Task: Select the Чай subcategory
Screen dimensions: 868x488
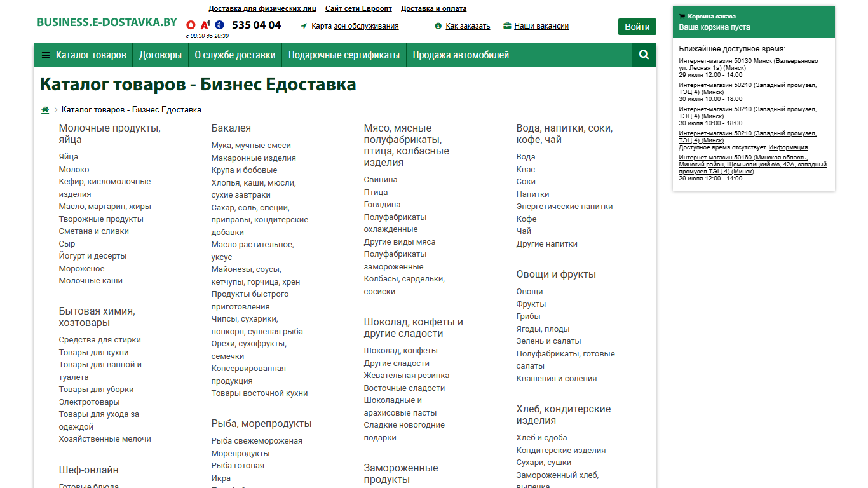Action: [x=524, y=231]
